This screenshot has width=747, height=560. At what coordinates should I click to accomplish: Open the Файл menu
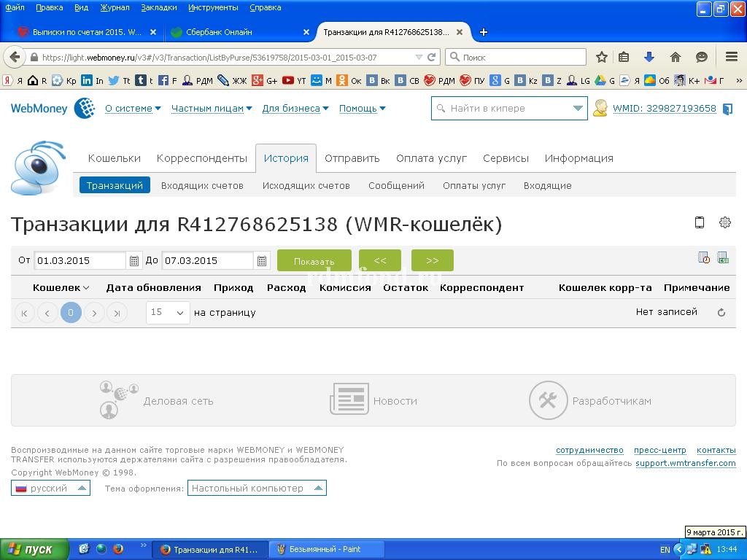(15, 7)
